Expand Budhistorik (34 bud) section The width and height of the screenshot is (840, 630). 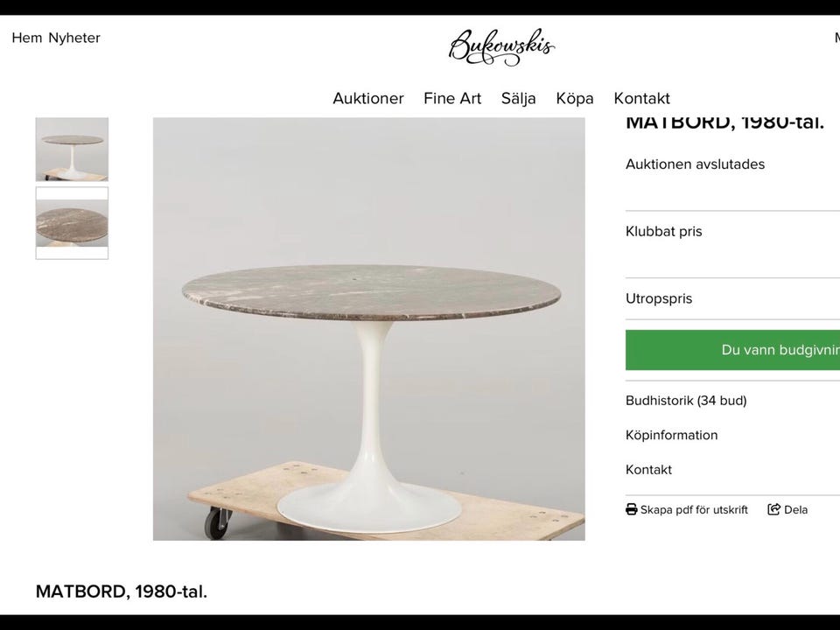pyautogui.click(x=685, y=400)
